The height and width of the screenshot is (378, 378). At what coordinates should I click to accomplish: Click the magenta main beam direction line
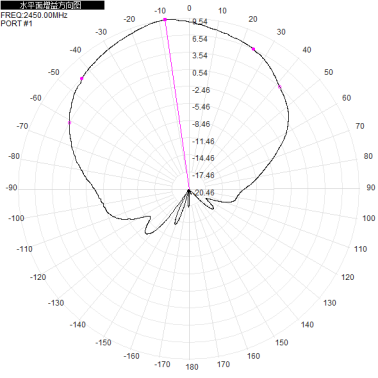[x=177, y=105]
